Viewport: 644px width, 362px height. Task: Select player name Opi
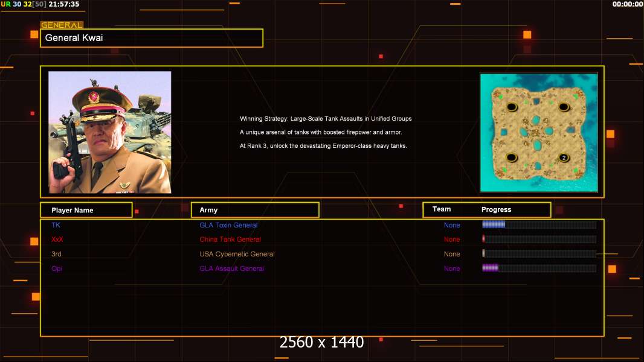tap(57, 268)
